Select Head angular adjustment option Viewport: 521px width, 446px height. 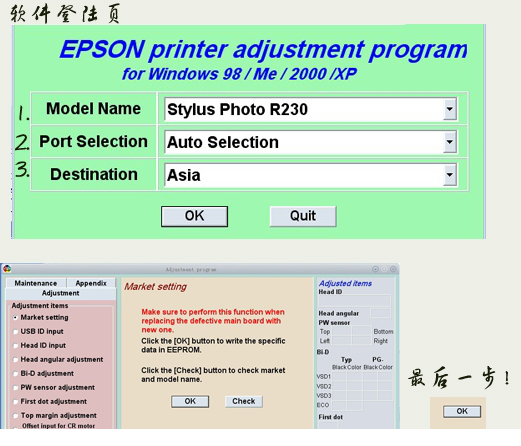click(x=15, y=360)
